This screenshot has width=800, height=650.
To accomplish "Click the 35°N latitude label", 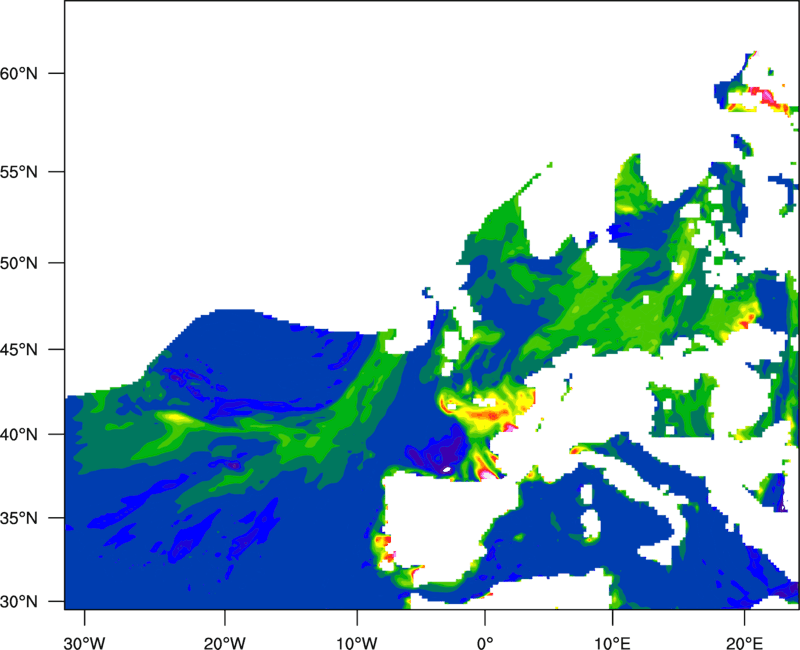I will pos(18,518).
